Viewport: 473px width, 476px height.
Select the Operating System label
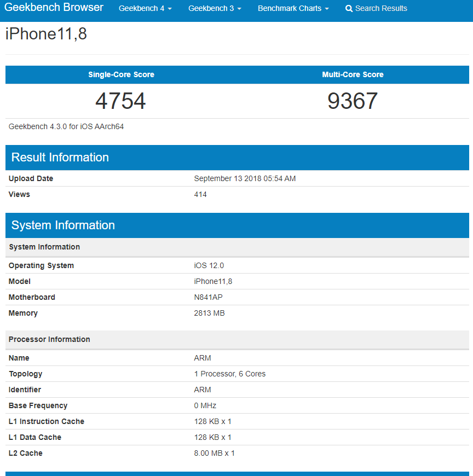click(x=41, y=265)
